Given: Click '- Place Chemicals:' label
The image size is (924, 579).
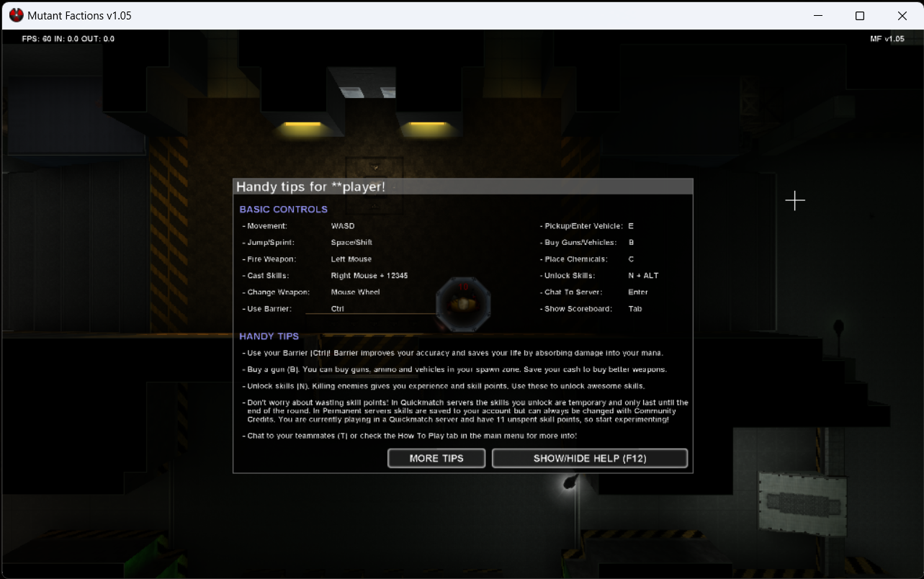Looking at the screenshot, I should (x=573, y=259).
